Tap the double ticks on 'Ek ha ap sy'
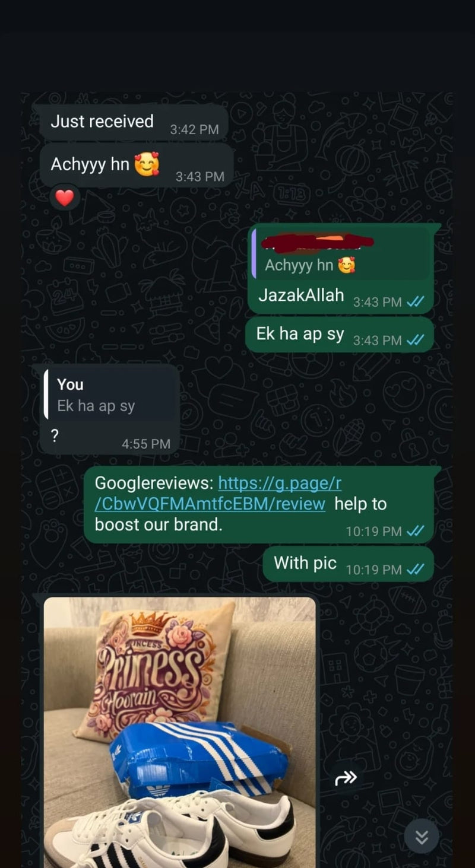This screenshot has height=868, width=475. (415, 340)
